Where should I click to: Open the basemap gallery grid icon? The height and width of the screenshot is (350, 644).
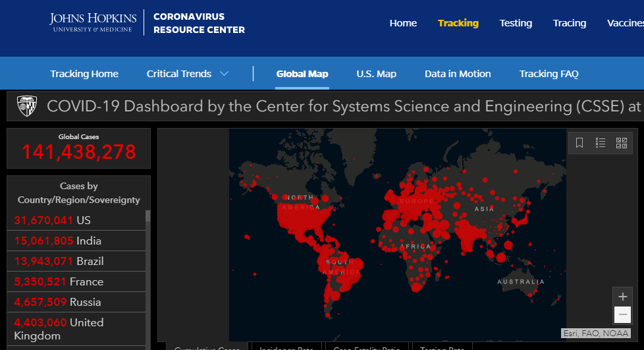pos(621,142)
